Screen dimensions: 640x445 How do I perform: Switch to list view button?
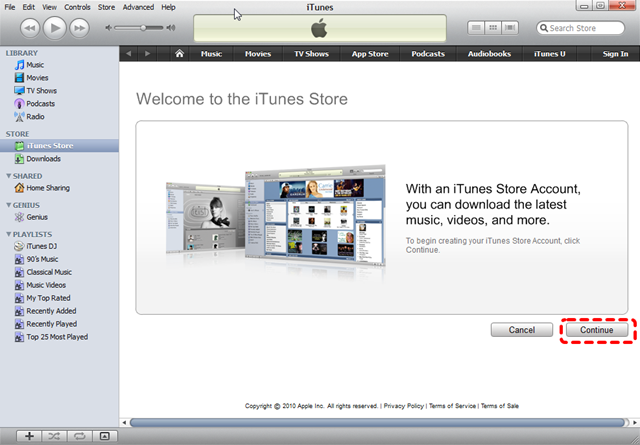pyautogui.click(x=476, y=28)
